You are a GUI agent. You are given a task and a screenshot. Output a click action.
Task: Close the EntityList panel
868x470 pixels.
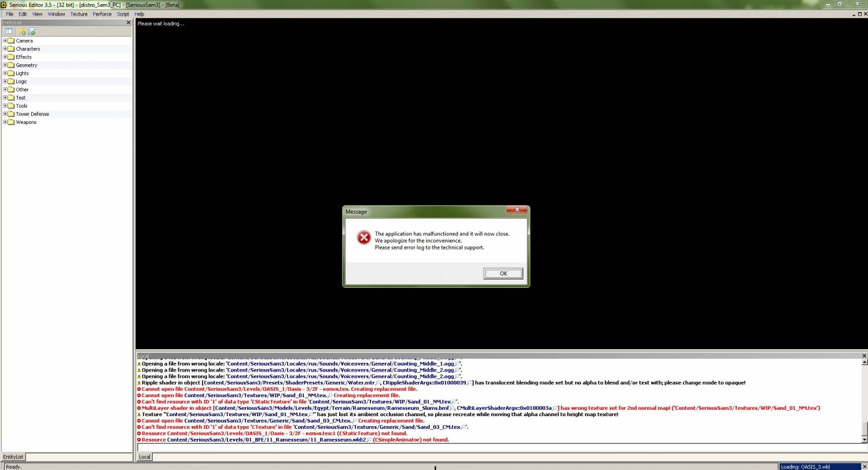click(128, 23)
